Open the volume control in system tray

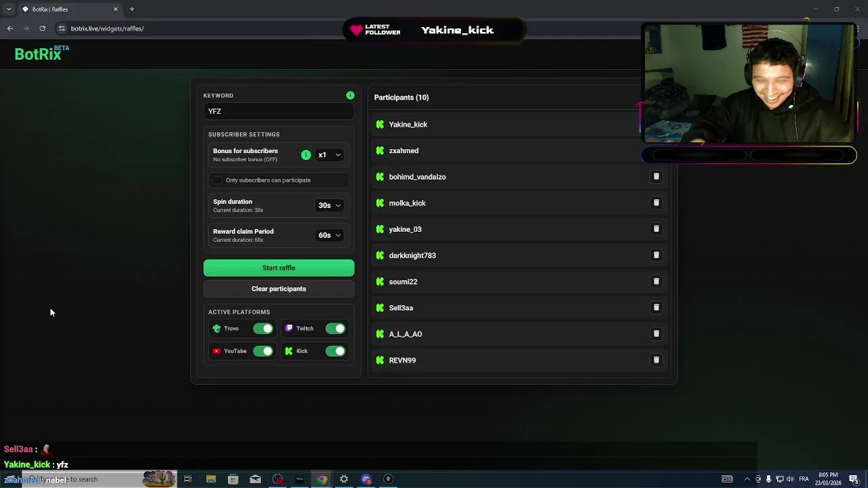pos(790,479)
